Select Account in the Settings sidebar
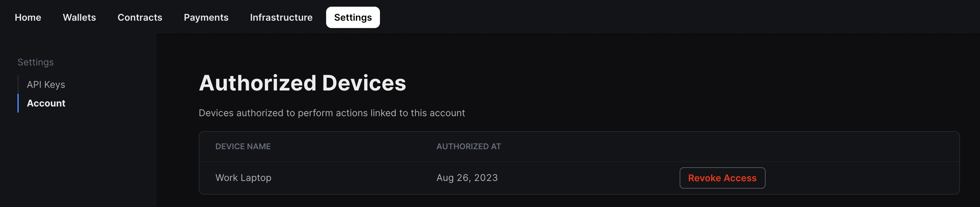The image size is (980, 207). pos(45,103)
